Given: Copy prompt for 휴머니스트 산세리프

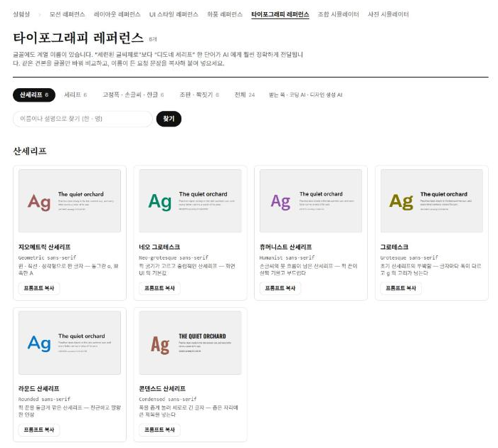Looking at the screenshot, I should 280,288.
